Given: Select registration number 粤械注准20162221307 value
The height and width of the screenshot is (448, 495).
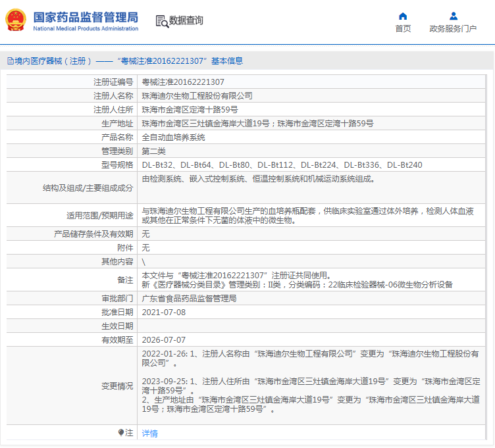Looking at the screenshot, I should pyautogui.click(x=183, y=82).
